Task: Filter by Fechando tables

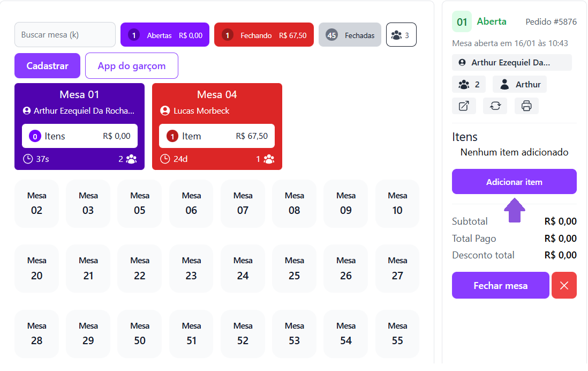Action: tap(263, 35)
